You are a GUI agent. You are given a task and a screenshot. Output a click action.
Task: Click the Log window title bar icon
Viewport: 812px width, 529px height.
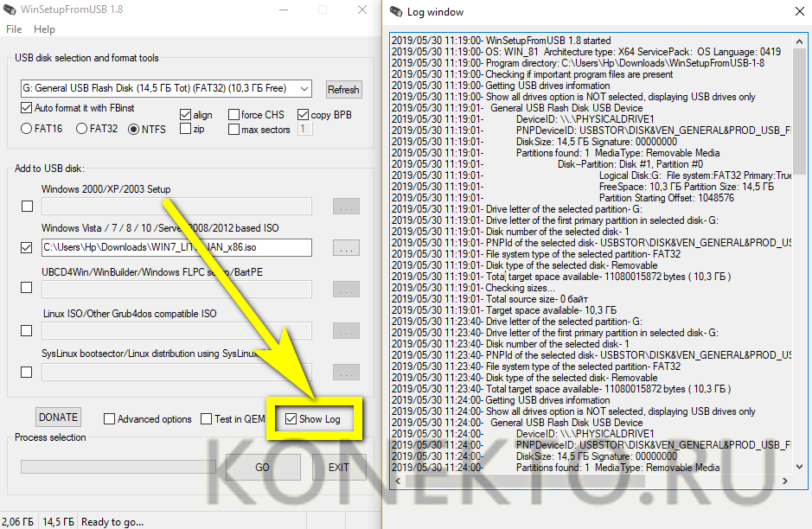(396, 11)
